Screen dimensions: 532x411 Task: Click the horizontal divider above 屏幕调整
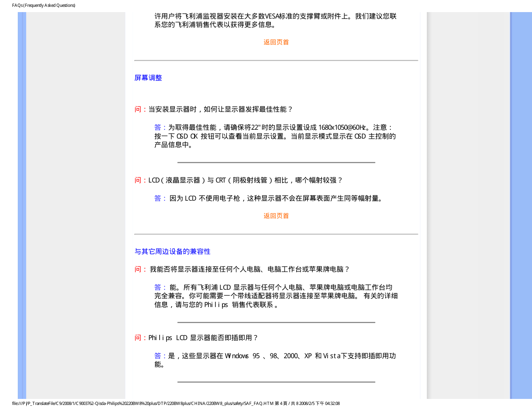pyautogui.click(x=276, y=60)
